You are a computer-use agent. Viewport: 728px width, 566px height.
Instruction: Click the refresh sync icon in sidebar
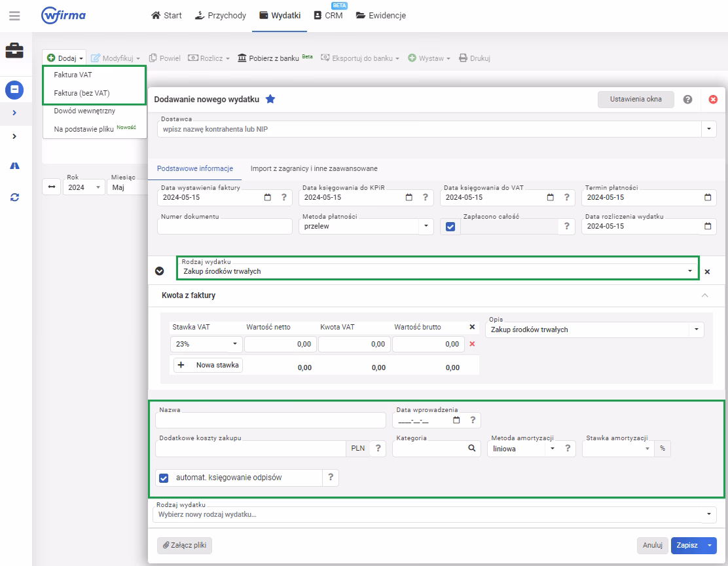tap(14, 197)
